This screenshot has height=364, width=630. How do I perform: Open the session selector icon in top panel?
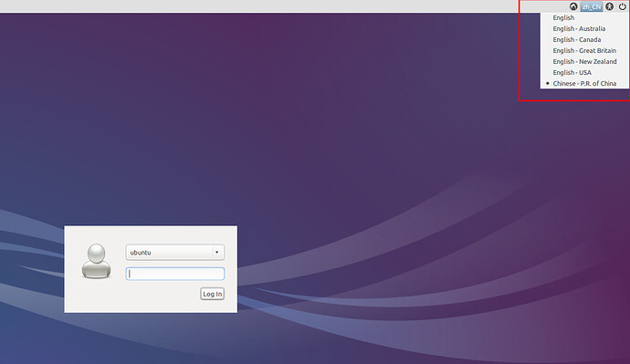pyautogui.click(x=573, y=6)
